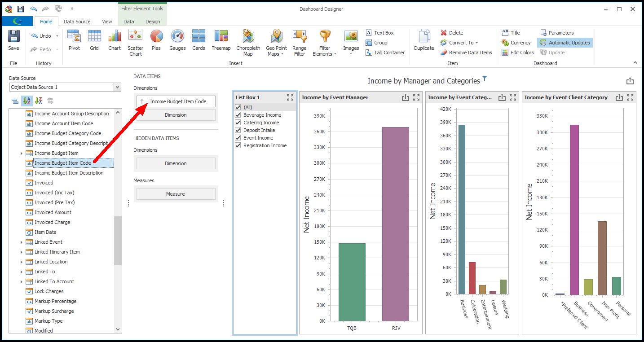Open Currency settings
This screenshot has height=342, width=644.
516,43
